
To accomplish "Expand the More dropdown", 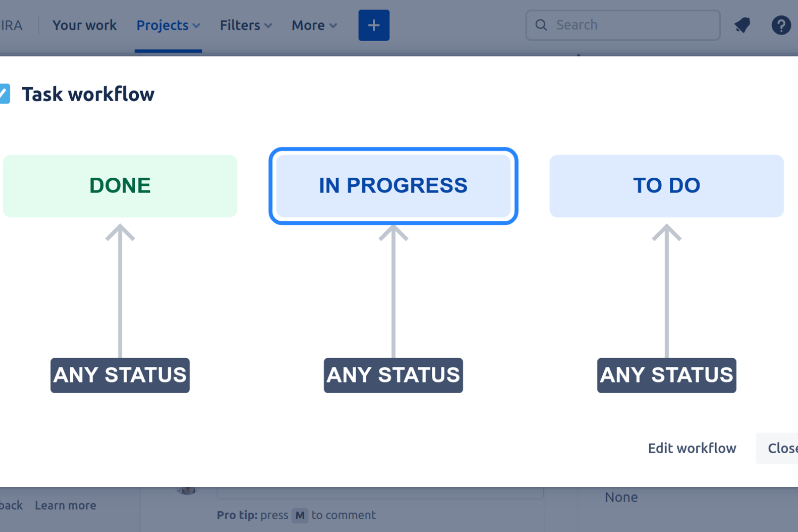I will [x=314, y=25].
